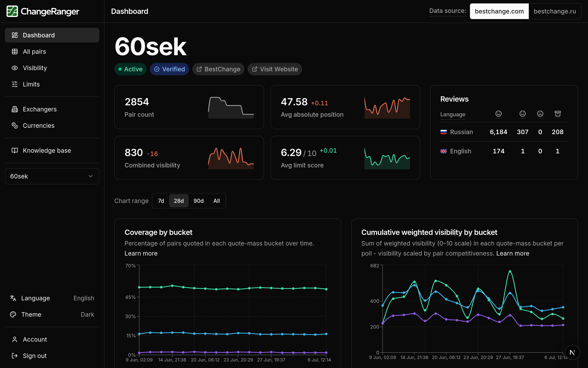Click the sad face column icon in Reviews

[x=540, y=114]
